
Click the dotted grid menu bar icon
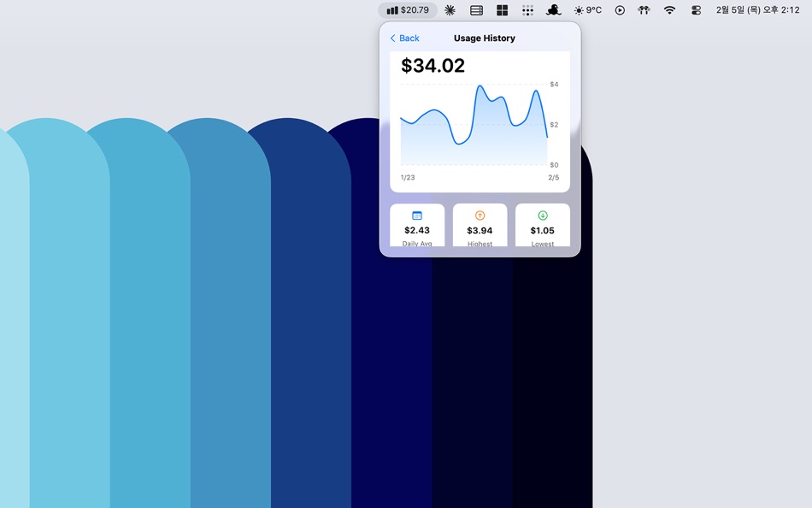[527, 10]
